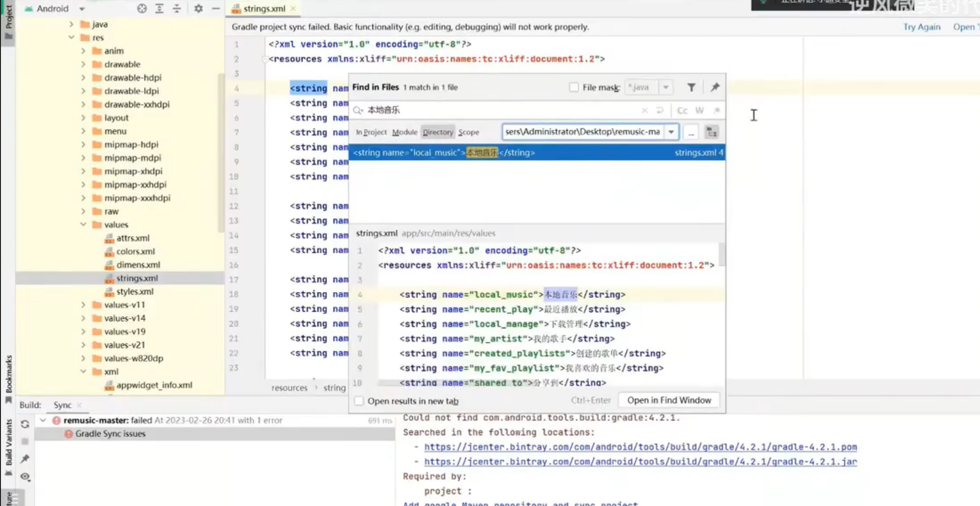The width and height of the screenshot is (980, 506).
Task: Toggle whole words W search option
Action: pos(699,111)
